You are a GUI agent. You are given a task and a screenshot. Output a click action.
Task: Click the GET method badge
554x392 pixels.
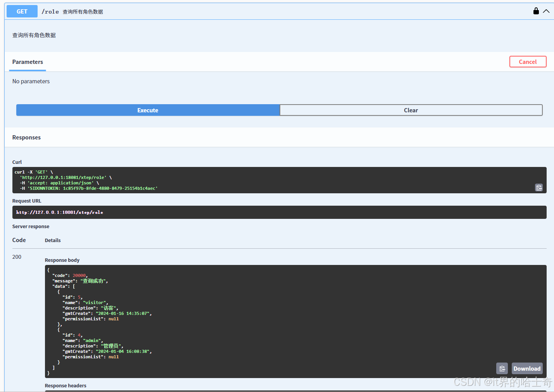tap(22, 11)
